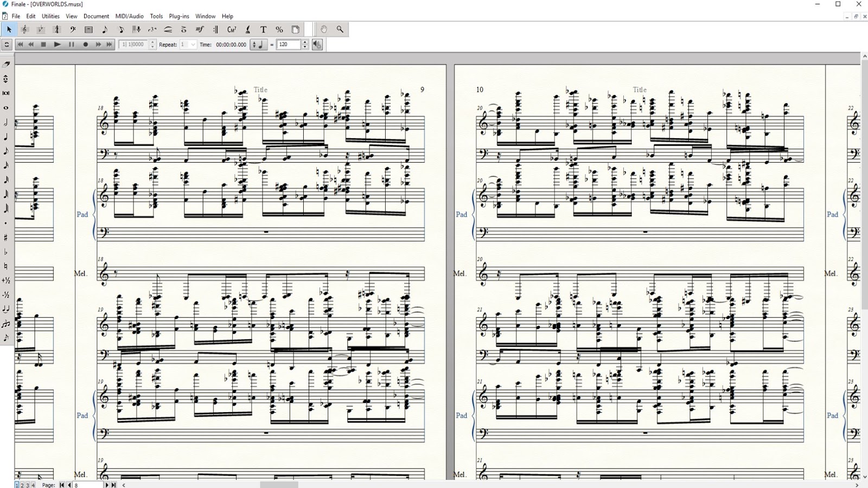
Task: Stop playback with the Stop button
Action: tap(44, 44)
